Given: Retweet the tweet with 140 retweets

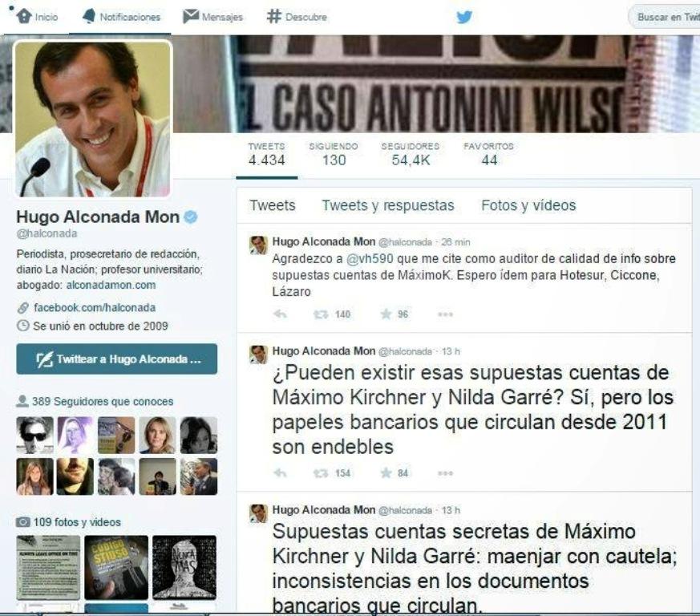Looking at the screenshot, I should (321, 314).
